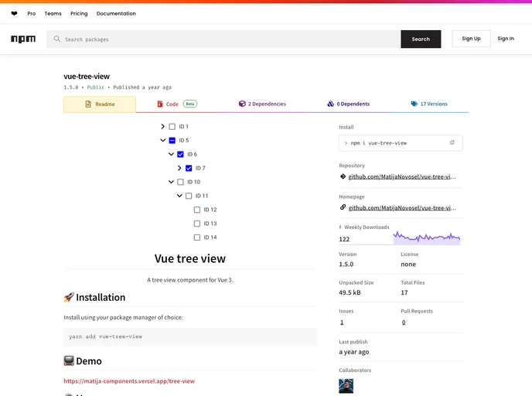
Task: Click the ID 14 tree label
Action: (210, 237)
